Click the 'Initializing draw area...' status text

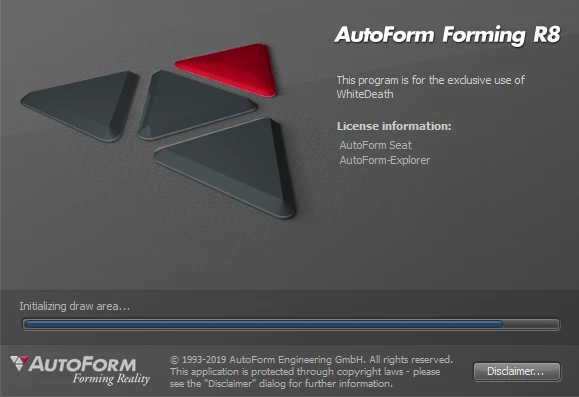(x=75, y=306)
